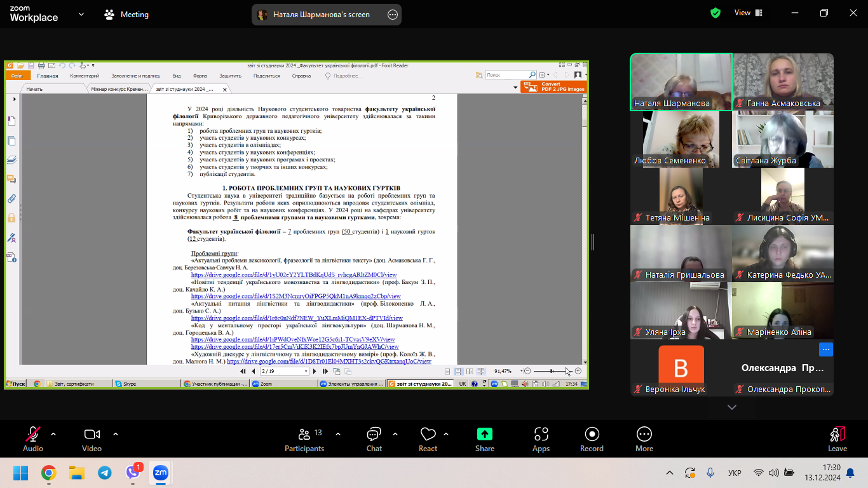
Task: Zoom in with the plus button in Foxit
Action: click(578, 371)
